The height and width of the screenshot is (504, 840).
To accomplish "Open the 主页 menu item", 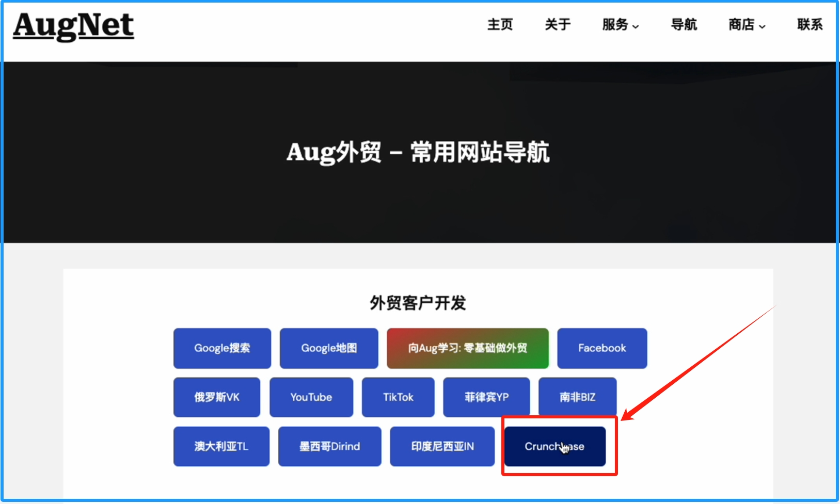I will coord(500,25).
